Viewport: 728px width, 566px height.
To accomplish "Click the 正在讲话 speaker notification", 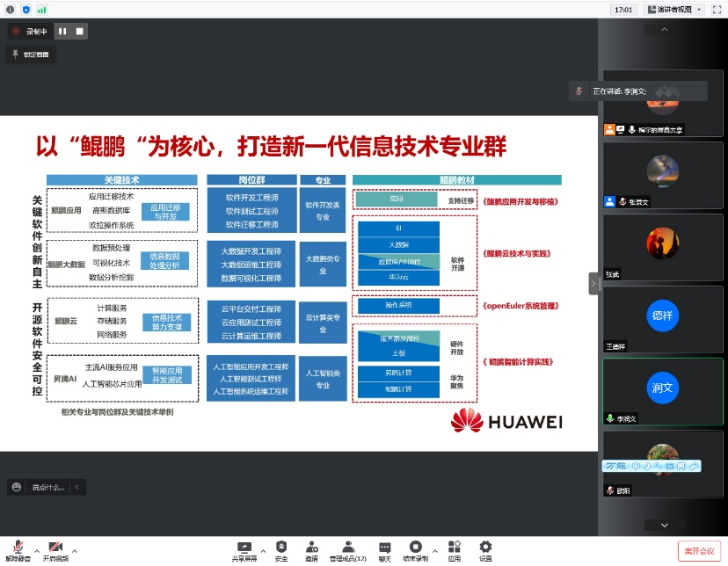I will coord(638,91).
